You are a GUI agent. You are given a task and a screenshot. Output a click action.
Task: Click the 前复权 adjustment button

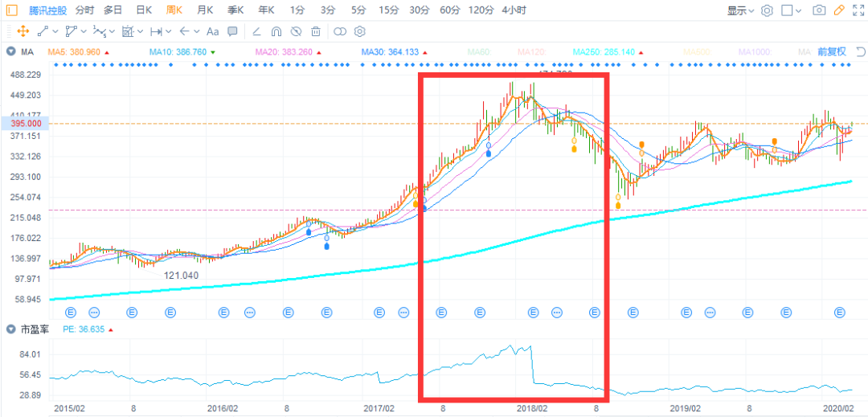[x=832, y=52]
